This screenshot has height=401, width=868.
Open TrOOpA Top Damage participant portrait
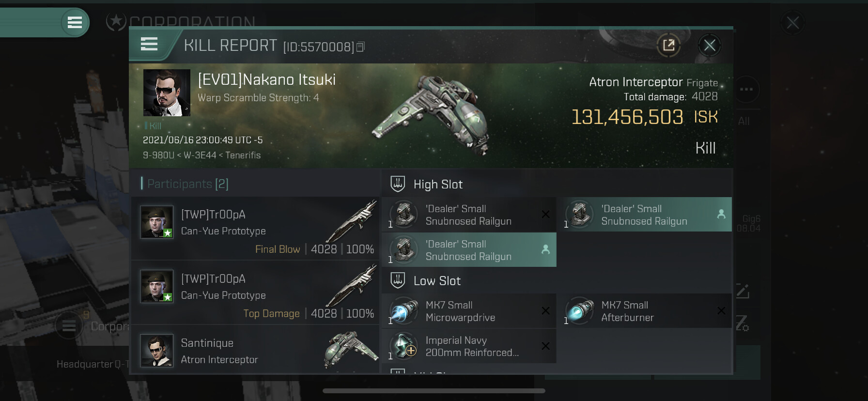pyautogui.click(x=156, y=286)
